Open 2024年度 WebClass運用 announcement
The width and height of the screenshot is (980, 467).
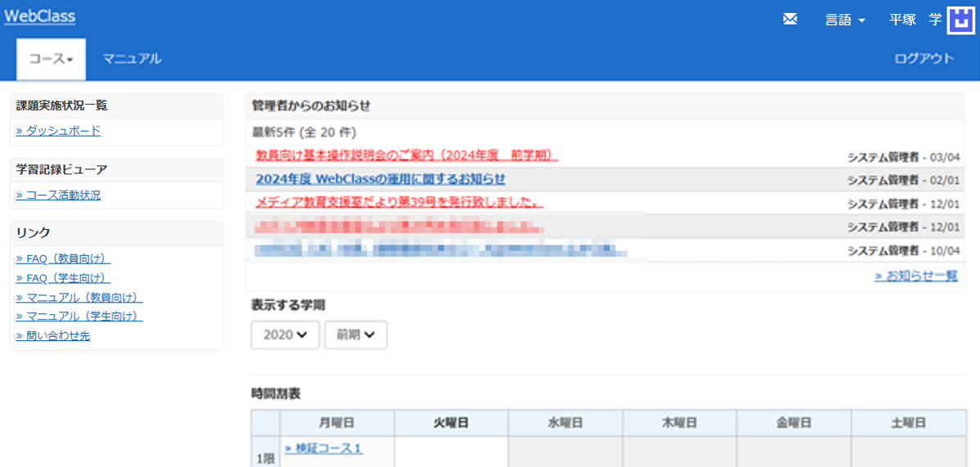coord(380,179)
